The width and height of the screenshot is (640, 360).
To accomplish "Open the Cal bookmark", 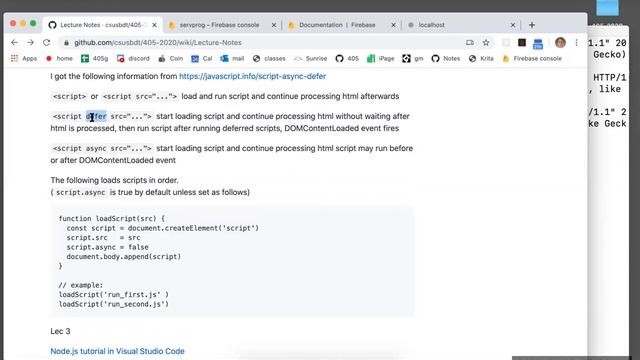I will [202, 58].
